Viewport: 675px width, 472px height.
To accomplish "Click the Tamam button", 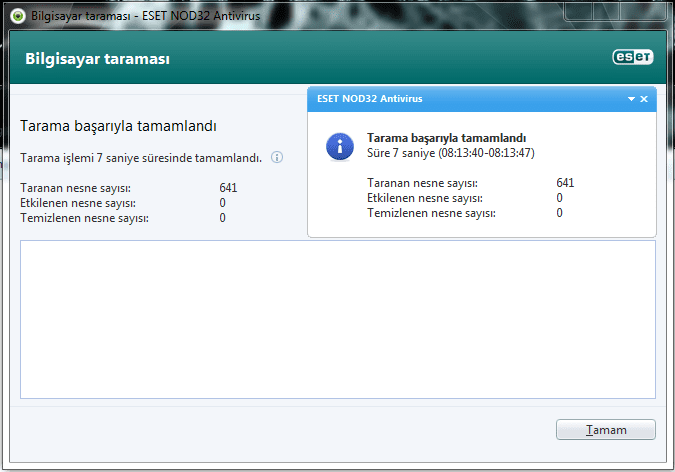I will (606, 429).
